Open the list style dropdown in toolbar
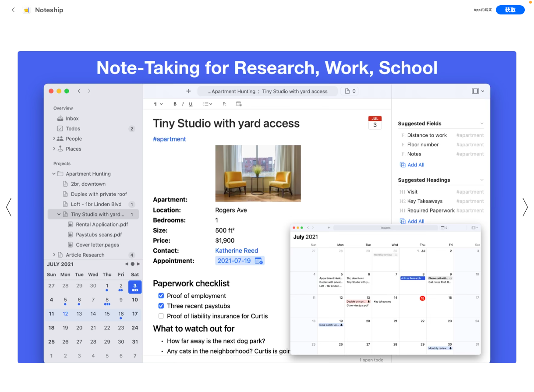The image size is (534, 392). 208,104
